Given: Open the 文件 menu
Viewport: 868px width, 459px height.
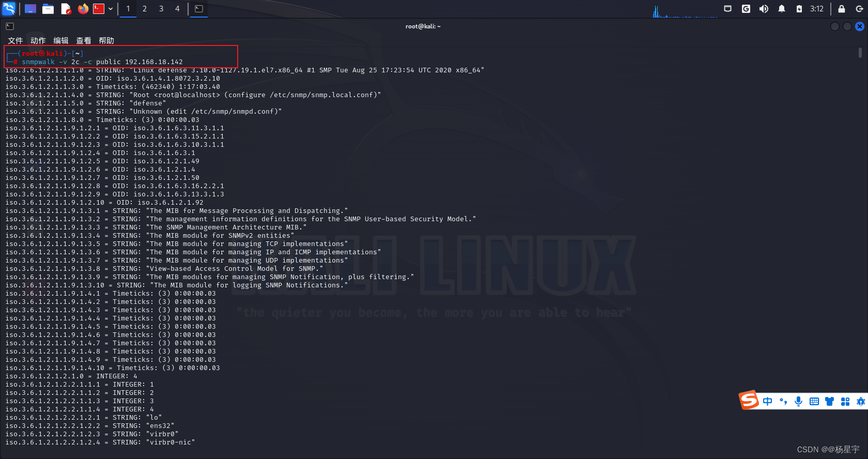Looking at the screenshot, I should pyautogui.click(x=16, y=40).
